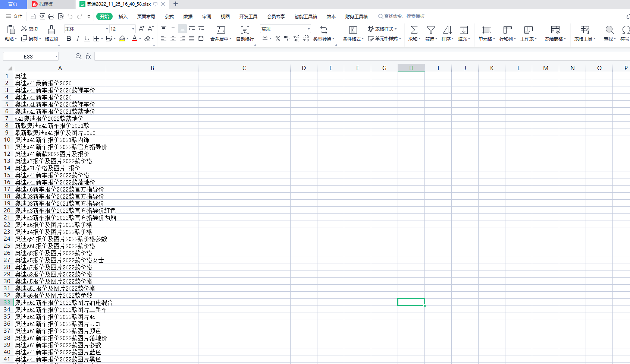The height and width of the screenshot is (364, 630).
Task: Click the Paste clipboard icon
Action: (x=11, y=30)
